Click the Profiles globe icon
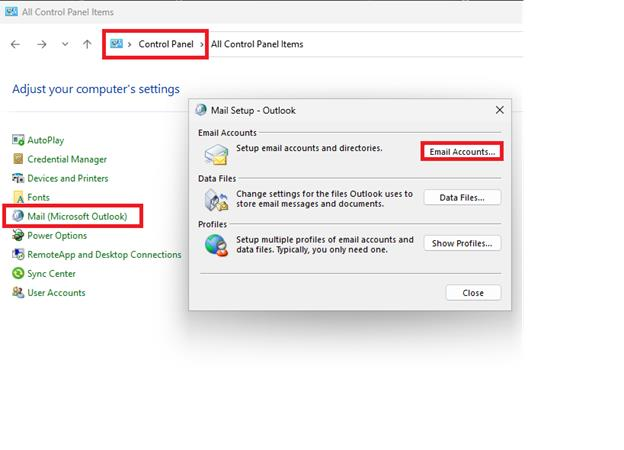The height and width of the screenshot is (450, 624). click(x=216, y=245)
